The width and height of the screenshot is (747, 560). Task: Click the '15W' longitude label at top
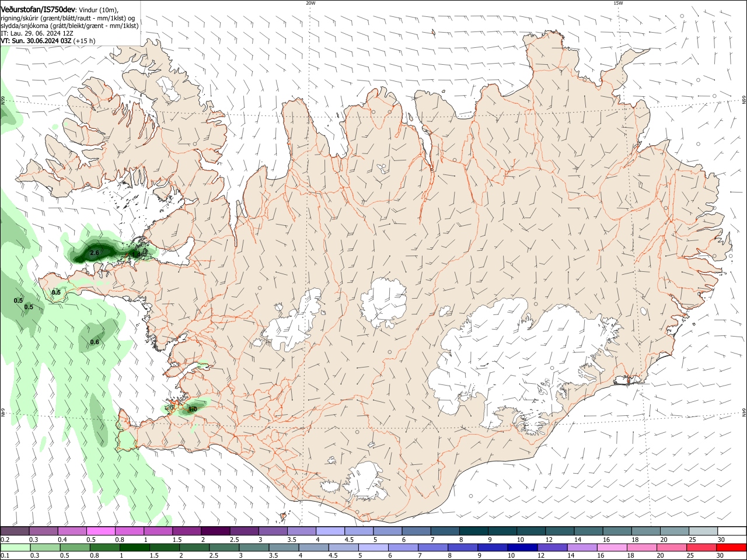click(618, 3)
